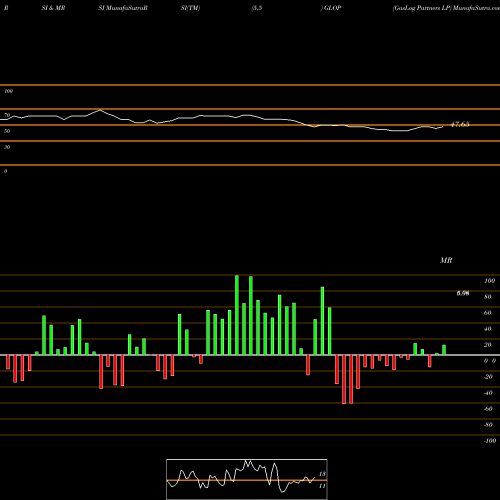Click the 6.98 value in the MR panel

pyautogui.click(x=463, y=293)
